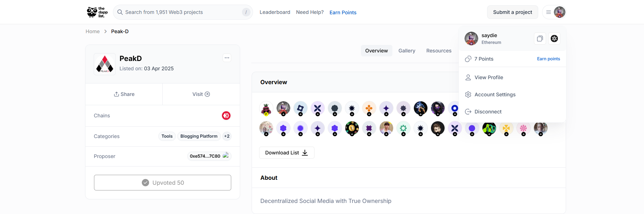The height and width of the screenshot is (214, 644).
Task: Click the blue-gray rounded square avatar in top row
Action: point(301,108)
